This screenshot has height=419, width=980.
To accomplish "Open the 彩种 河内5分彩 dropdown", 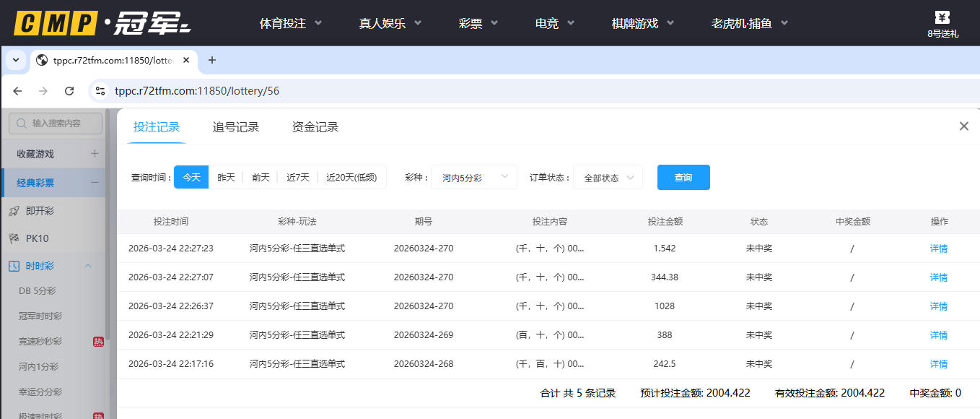I will point(473,178).
